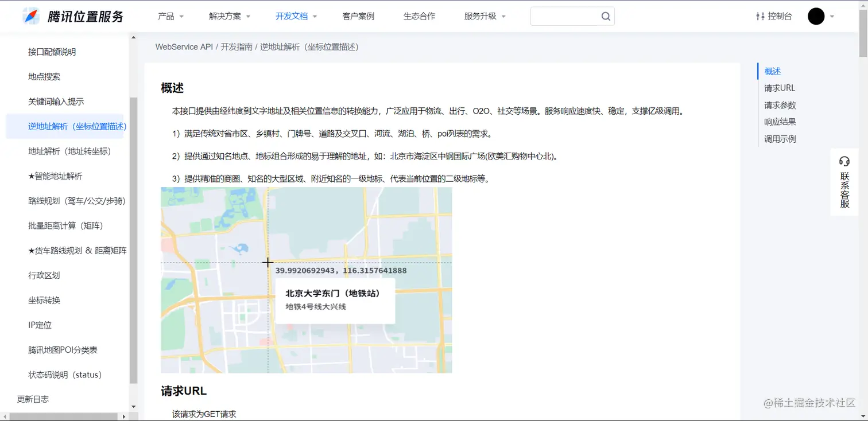Click the sidebar vertical scrollbar thumb
The image size is (868, 421).
133,240
